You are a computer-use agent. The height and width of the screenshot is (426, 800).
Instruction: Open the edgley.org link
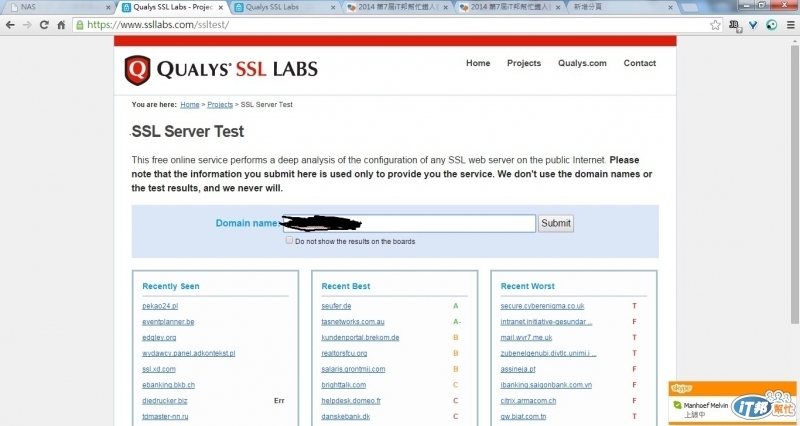click(159, 338)
